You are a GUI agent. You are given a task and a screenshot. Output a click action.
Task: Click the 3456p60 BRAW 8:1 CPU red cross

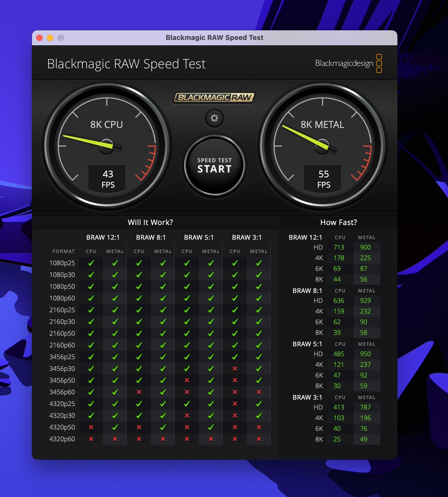click(x=139, y=392)
